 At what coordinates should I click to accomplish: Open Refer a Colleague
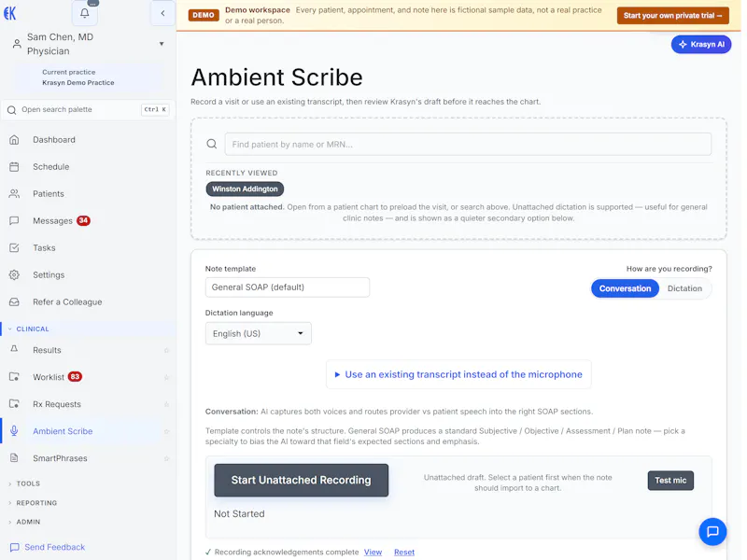[x=67, y=302]
